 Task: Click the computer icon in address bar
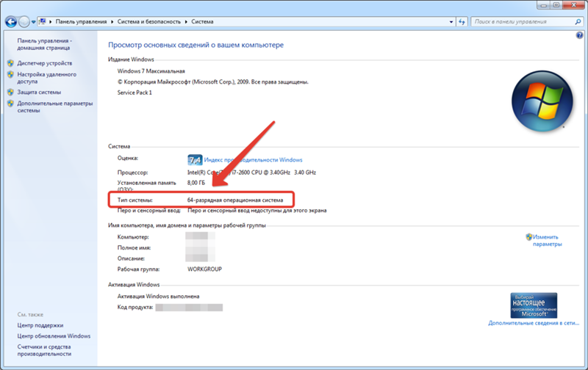(x=43, y=22)
